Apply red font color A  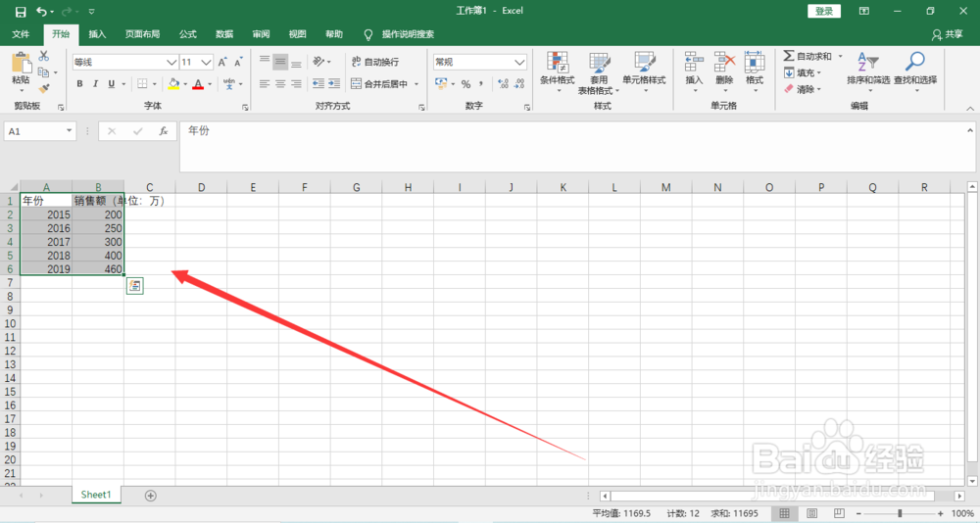[x=198, y=83]
